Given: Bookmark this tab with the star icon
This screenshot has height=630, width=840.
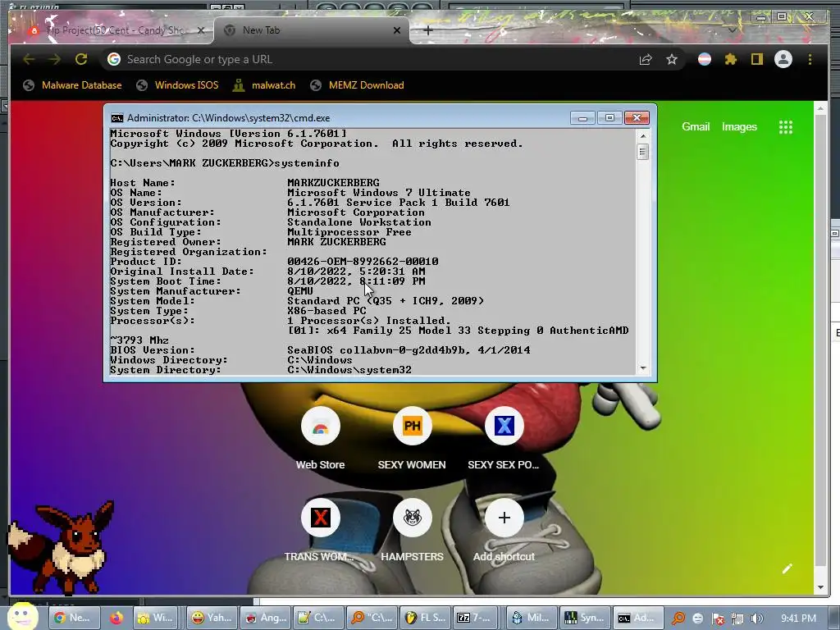Looking at the screenshot, I should point(672,59).
